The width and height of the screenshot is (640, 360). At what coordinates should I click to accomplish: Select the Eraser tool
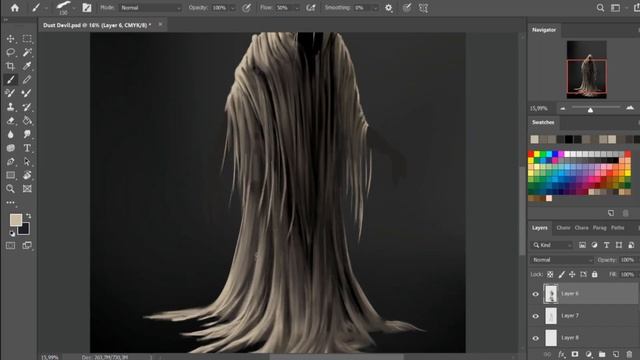(x=11, y=120)
